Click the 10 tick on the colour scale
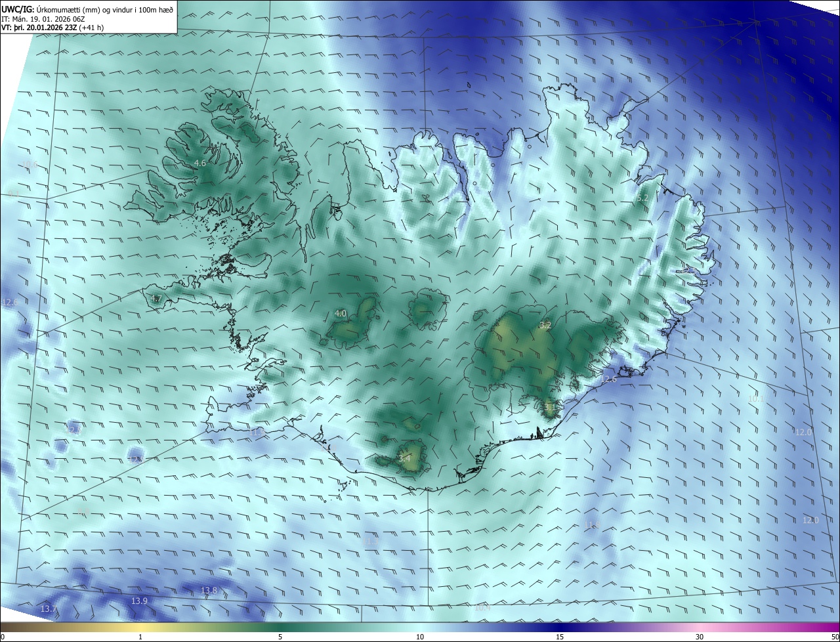Viewport: 840px width, 642px height. click(x=420, y=637)
